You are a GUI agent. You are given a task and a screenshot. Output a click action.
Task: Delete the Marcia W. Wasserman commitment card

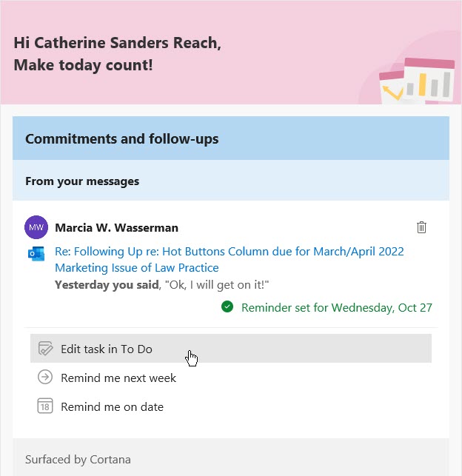tap(421, 227)
